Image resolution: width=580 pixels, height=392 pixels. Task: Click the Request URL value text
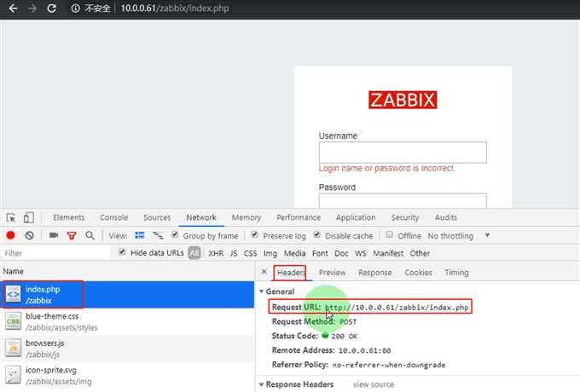click(x=397, y=308)
